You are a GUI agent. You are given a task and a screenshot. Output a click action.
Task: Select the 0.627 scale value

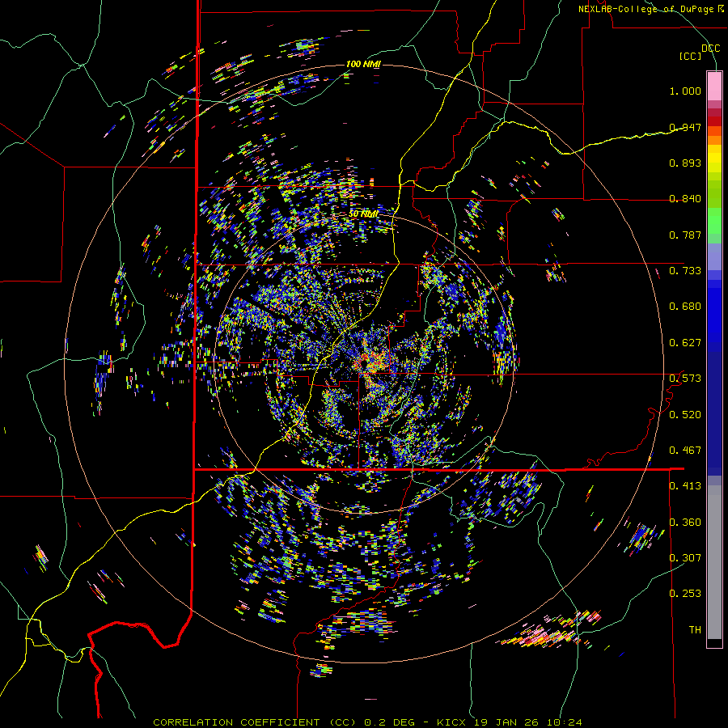point(685,343)
